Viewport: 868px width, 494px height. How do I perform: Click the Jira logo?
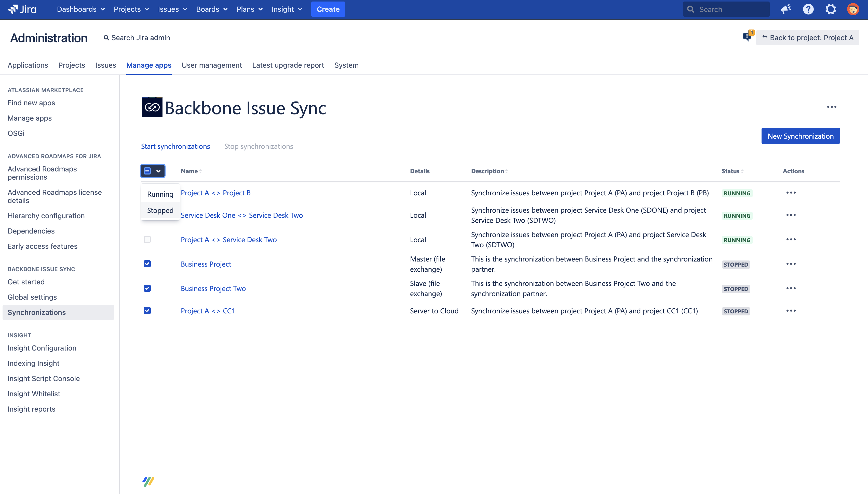(x=22, y=9)
